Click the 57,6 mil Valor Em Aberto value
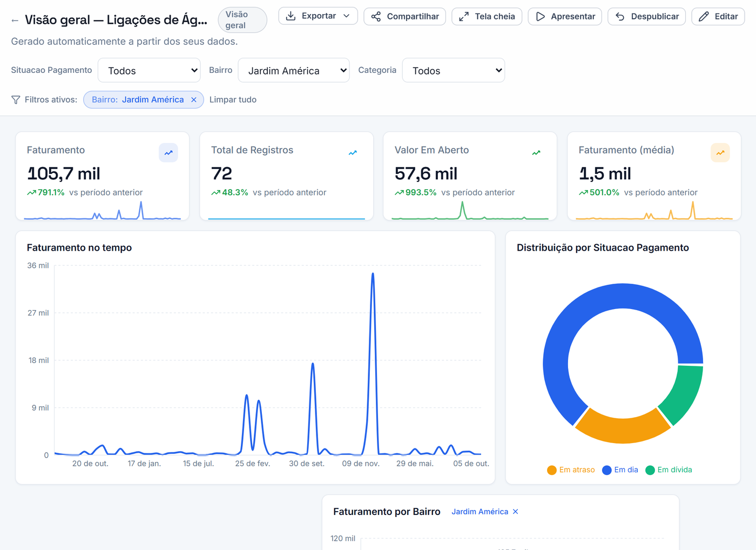Screen dimensions: 756x550 [426, 173]
